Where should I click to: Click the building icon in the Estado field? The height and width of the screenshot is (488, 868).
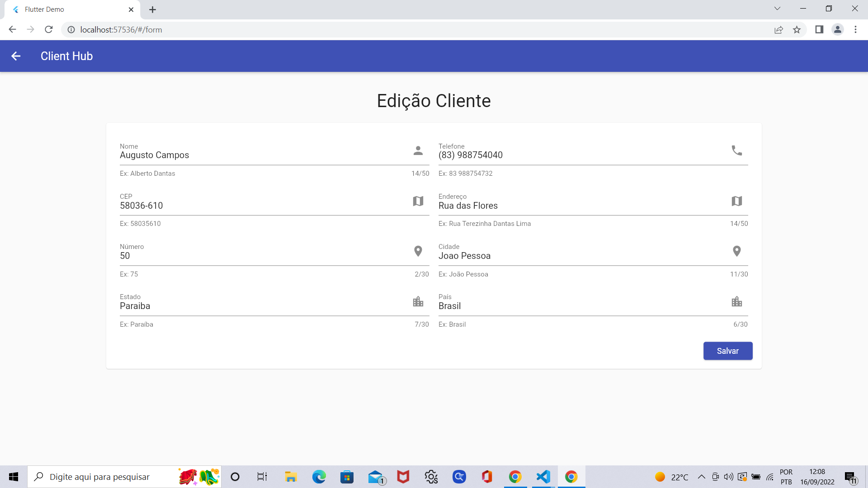click(418, 301)
